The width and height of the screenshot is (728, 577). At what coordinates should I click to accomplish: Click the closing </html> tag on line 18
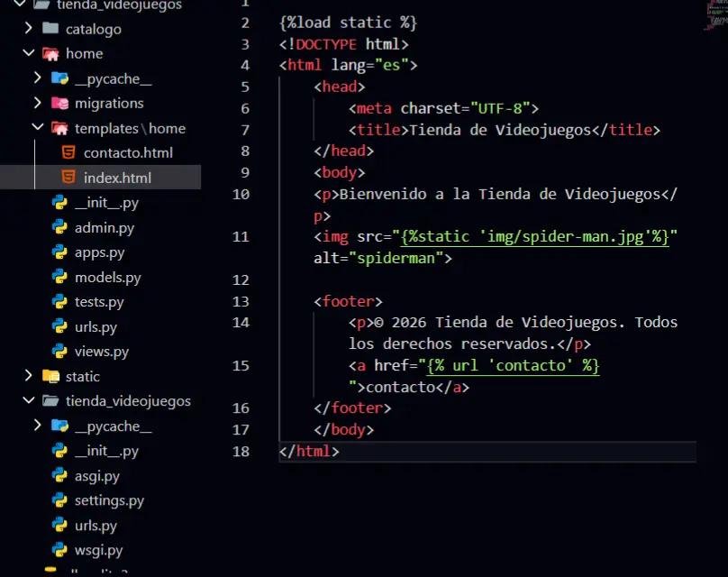(309, 451)
